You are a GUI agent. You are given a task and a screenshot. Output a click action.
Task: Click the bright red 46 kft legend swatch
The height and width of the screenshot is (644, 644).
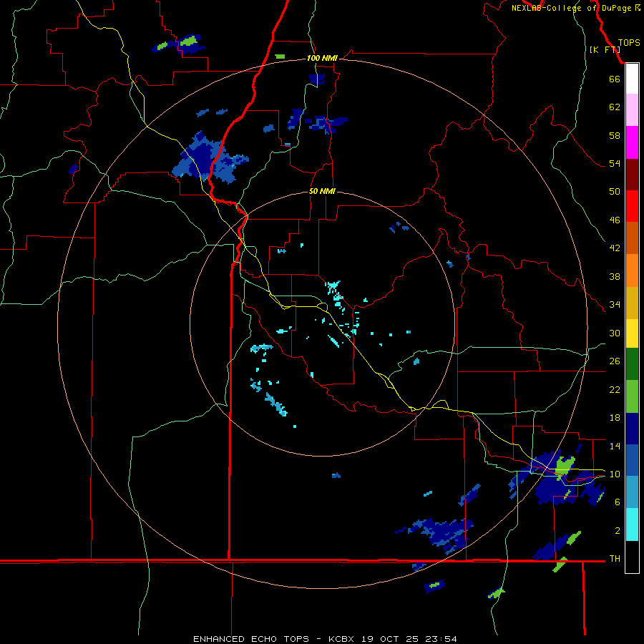tap(632, 206)
